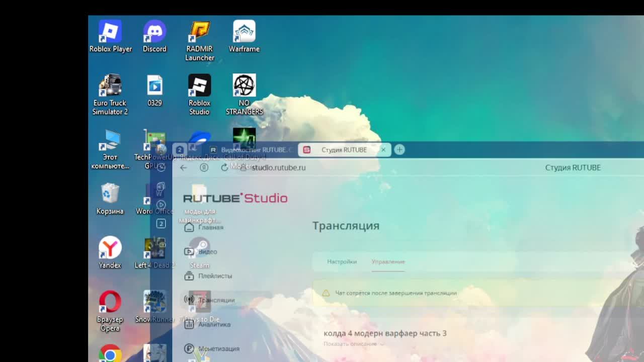Launch Roblox Studio from the desktop

click(x=199, y=95)
